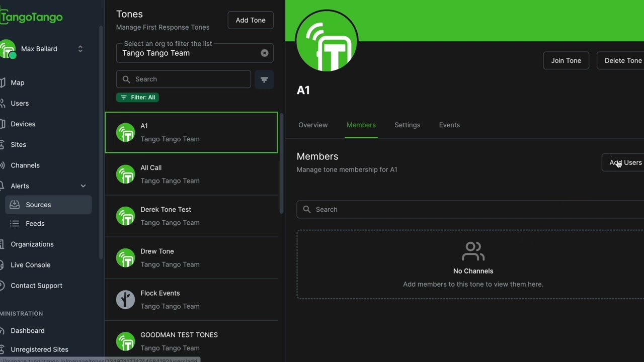The image size is (644, 362).
Task: Switch to the Overview tab
Action: coord(313,125)
